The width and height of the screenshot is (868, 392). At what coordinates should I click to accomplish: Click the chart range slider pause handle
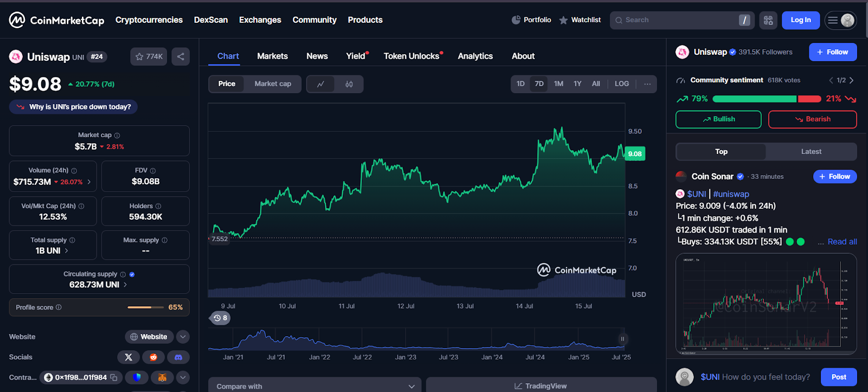[622, 339]
